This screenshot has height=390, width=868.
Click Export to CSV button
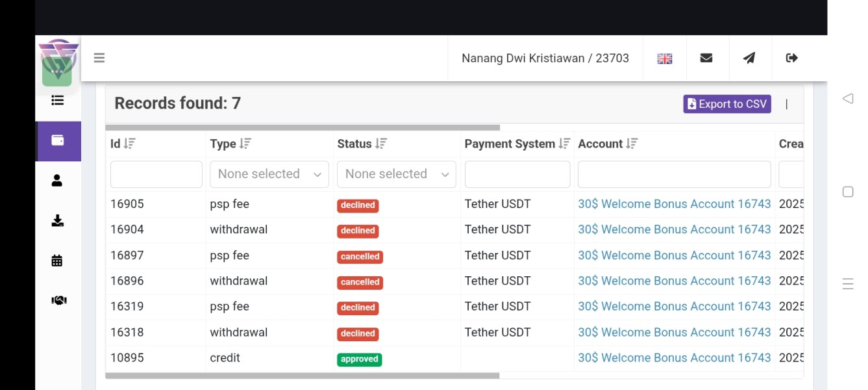pos(727,104)
